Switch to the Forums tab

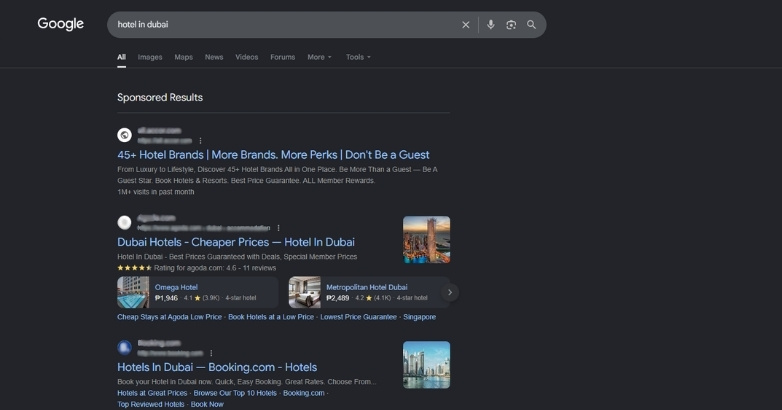click(283, 57)
